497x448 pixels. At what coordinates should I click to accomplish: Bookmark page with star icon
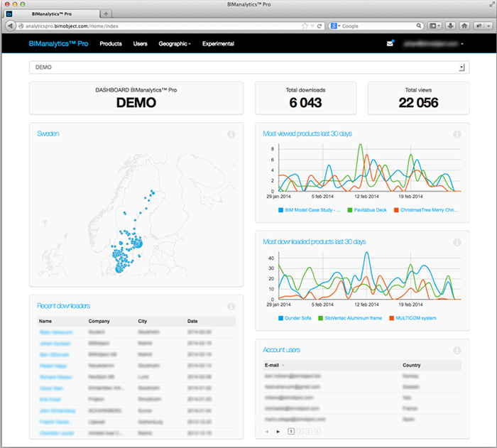click(305, 26)
